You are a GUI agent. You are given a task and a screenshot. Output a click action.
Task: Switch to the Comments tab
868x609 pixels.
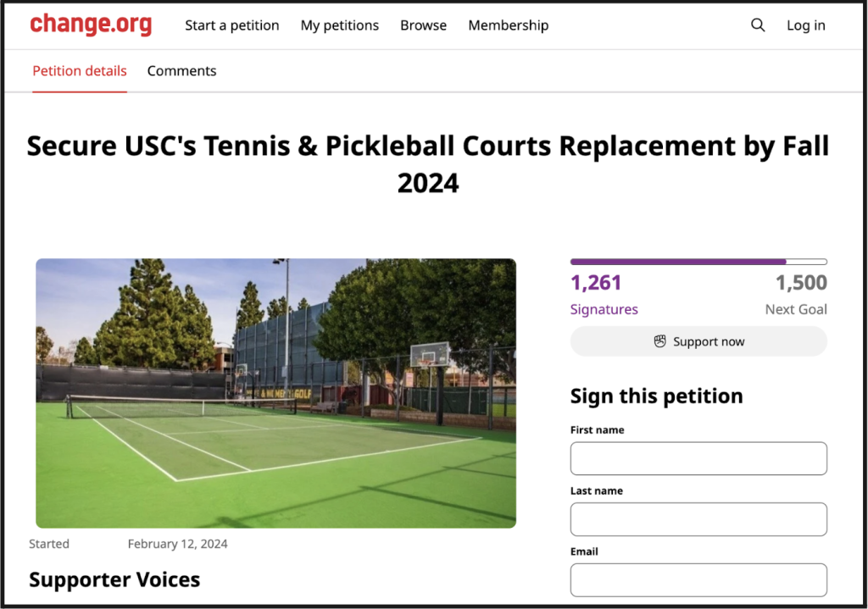click(x=181, y=71)
